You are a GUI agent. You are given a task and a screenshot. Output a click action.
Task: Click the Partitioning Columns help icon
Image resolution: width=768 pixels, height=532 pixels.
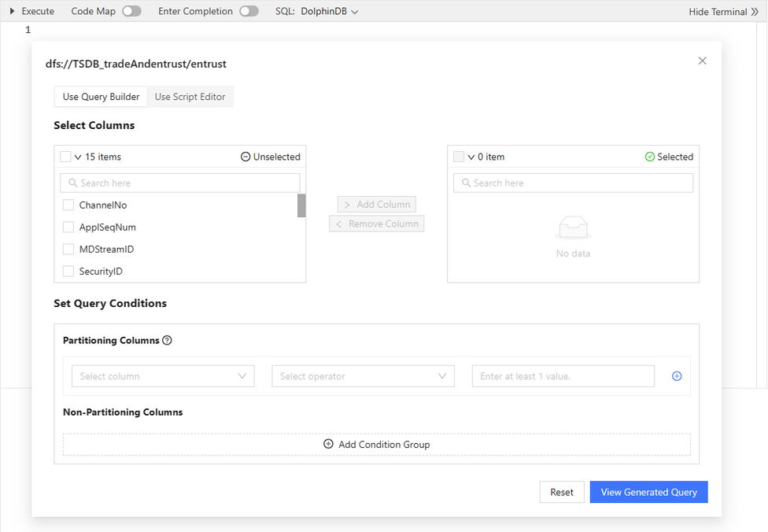point(167,341)
